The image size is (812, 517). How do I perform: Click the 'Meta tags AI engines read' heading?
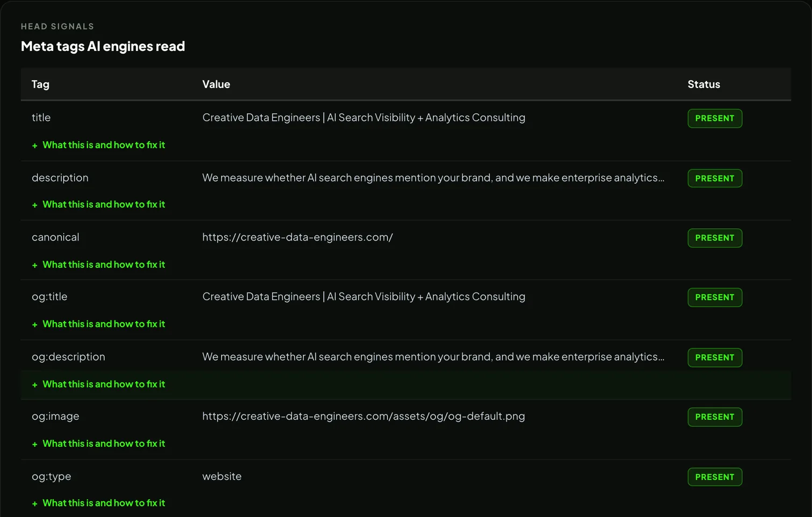coord(103,47)
